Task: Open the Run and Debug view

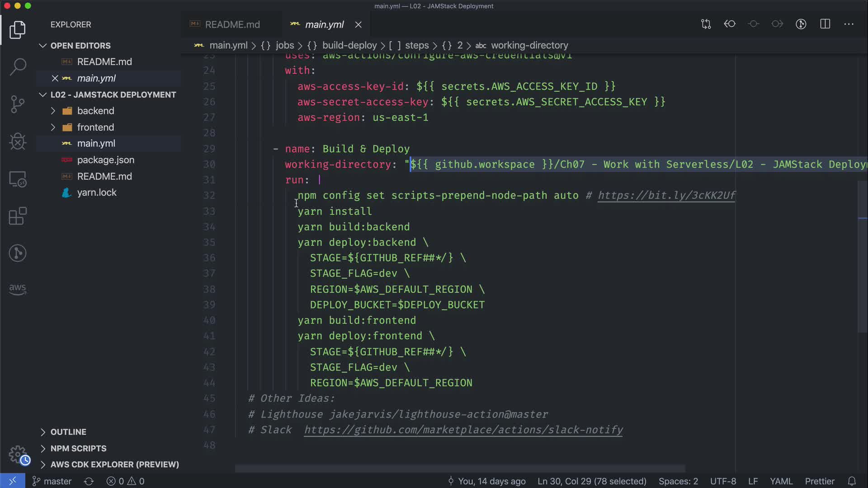Action: [x=18, y=141]
